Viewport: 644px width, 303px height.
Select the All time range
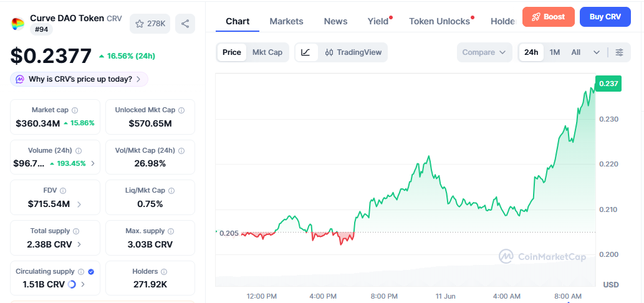coord(576,52)
